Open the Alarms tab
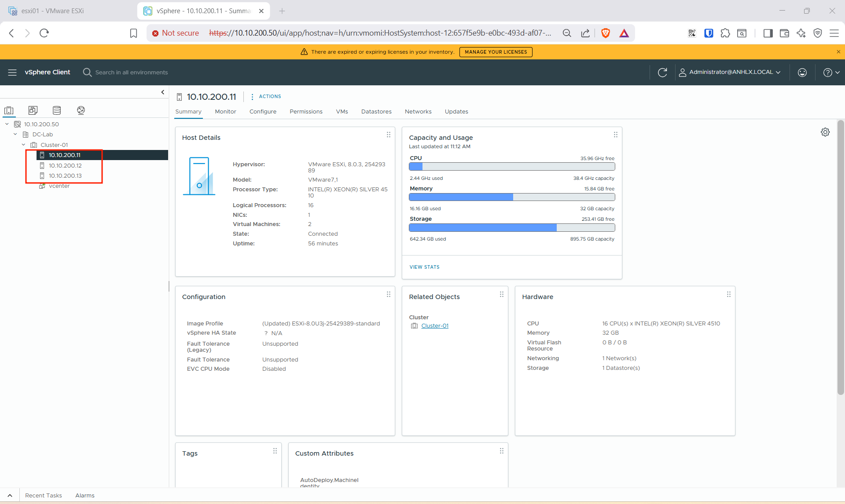 click(85, 495)
